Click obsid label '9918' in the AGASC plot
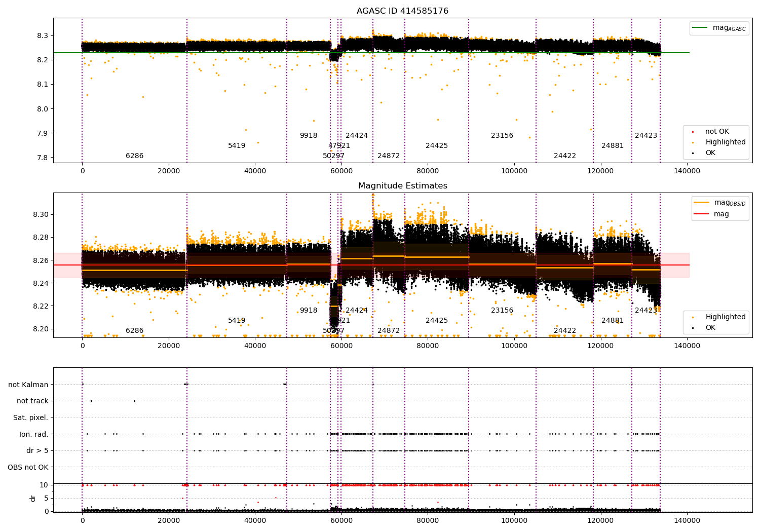760x532 pixels. point(309,136)
